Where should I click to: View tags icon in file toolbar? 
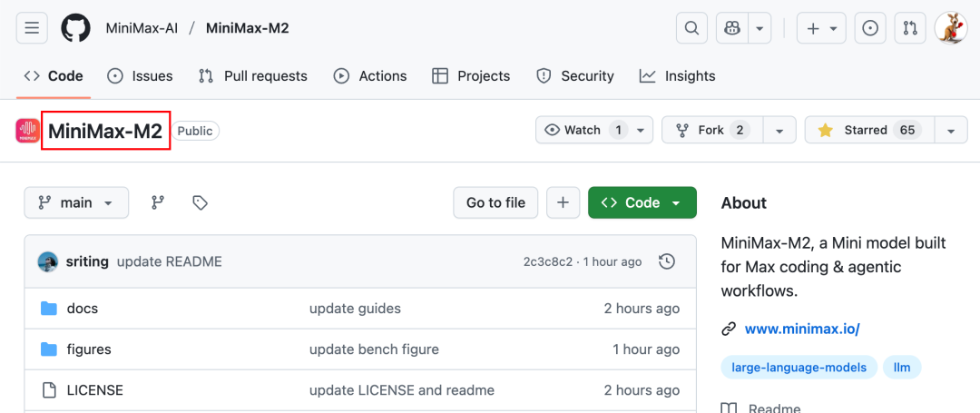click(x=201, y=203)
